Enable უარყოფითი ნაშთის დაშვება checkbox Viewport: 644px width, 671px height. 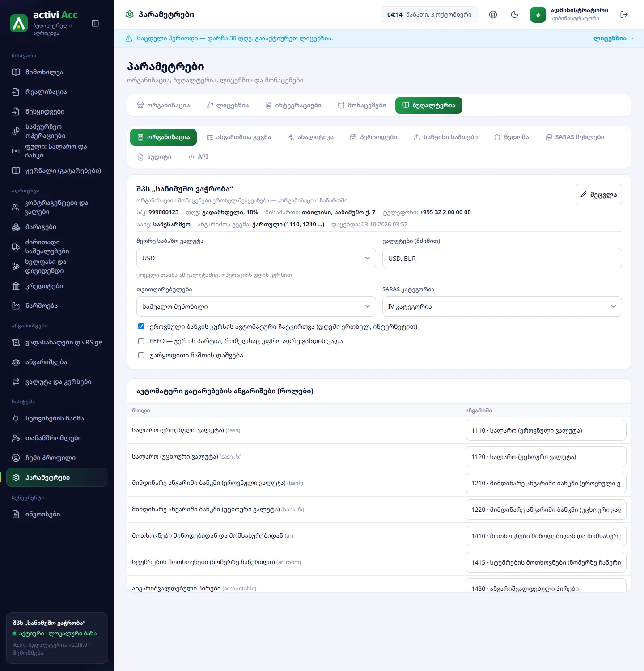pyautogui.click(x=141, y=355)
